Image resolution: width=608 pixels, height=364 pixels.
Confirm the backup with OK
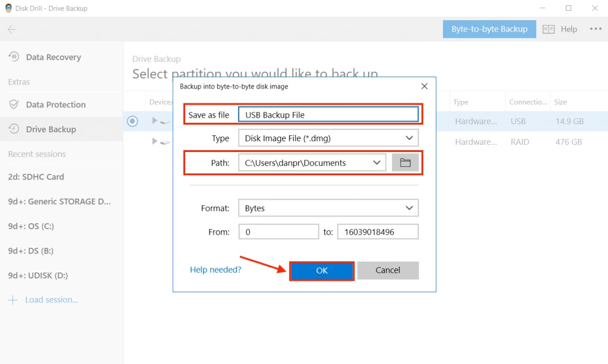[322, 270]
